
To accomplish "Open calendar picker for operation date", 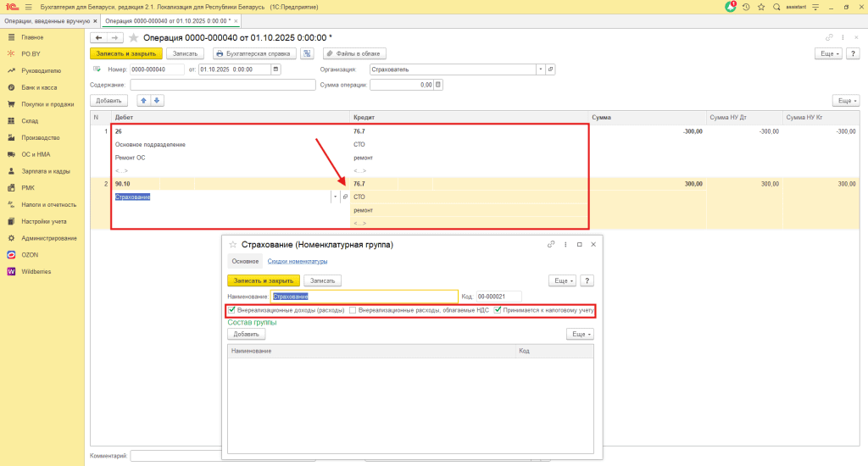I will coord(275,69).
